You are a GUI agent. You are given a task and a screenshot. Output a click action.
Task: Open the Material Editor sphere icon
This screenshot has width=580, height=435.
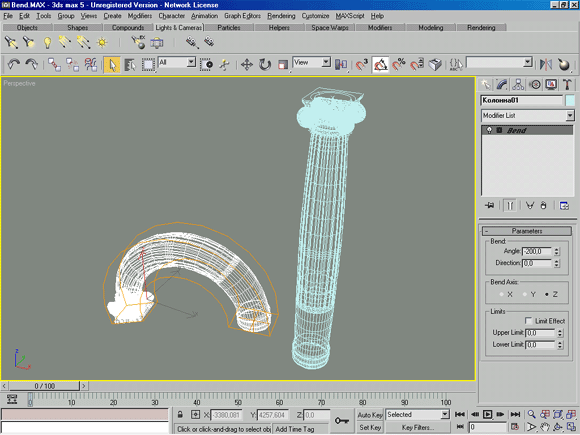click(564, 65)
